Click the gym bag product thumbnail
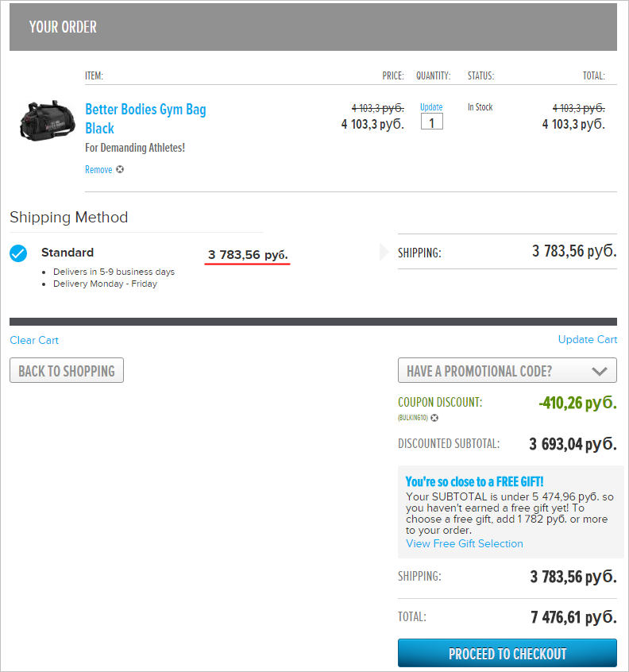Image resolution: width=629 pixels, height=672 pixels. (47, 121)
